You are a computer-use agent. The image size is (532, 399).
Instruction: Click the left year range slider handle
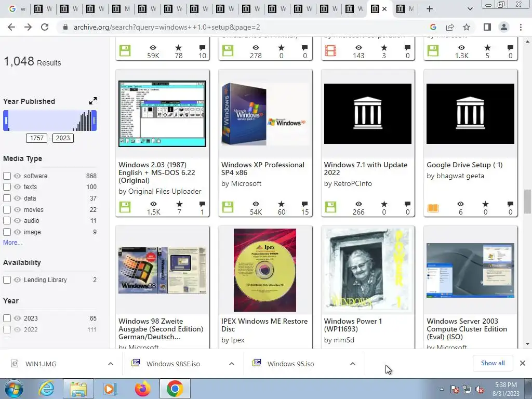point(6,121)
